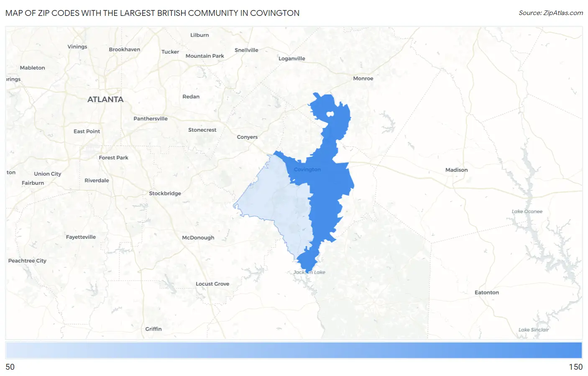Click the Jackson Lake label

[x=309, y=272]
